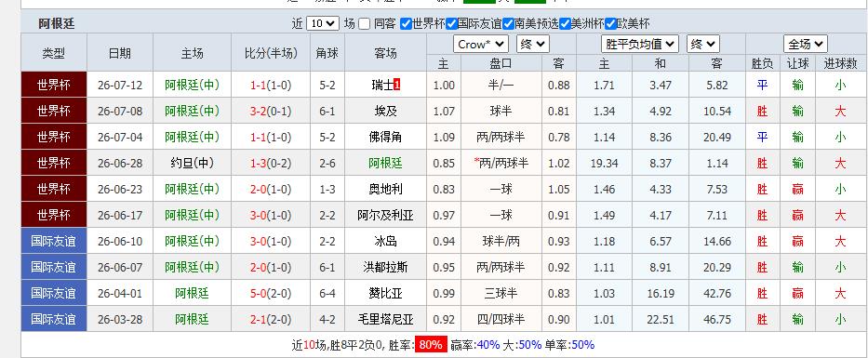Click the 让球 column header
This screenshot has width=868, height=358.
[x=797, y=63]
